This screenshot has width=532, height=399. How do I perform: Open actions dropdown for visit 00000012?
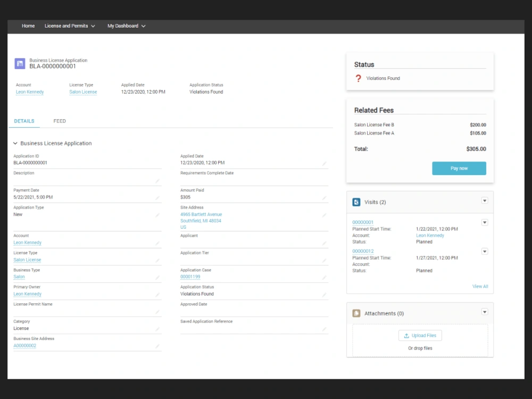tap(485, 252)
